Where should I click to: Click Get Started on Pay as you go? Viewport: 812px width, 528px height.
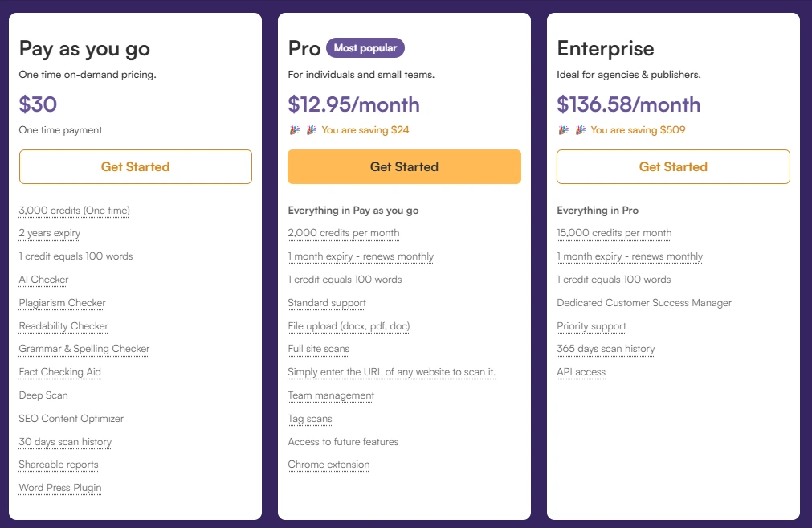pos(135,166)
